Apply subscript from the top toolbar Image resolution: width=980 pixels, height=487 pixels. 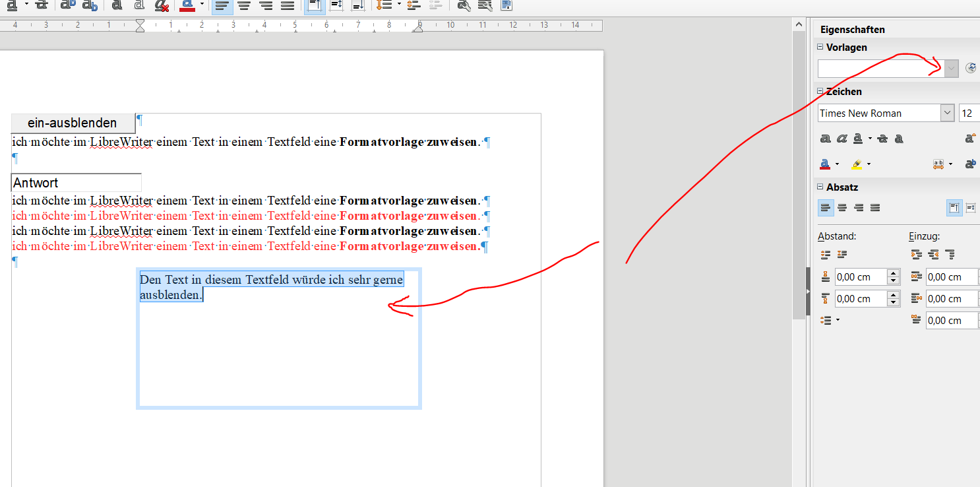point(90,5)
